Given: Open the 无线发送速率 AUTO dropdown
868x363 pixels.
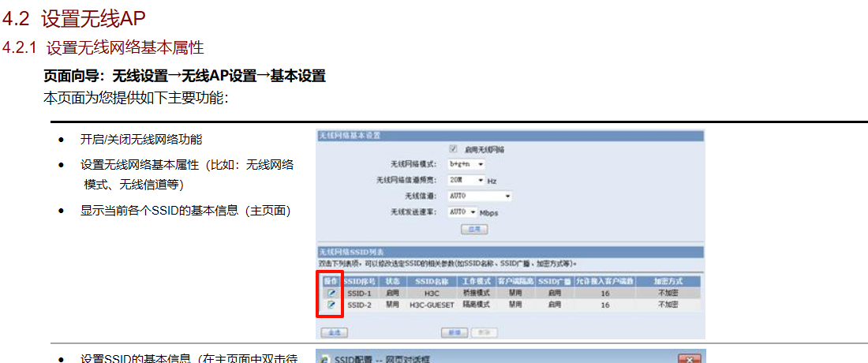Looking at the screenshot, I should pos(462,212).
